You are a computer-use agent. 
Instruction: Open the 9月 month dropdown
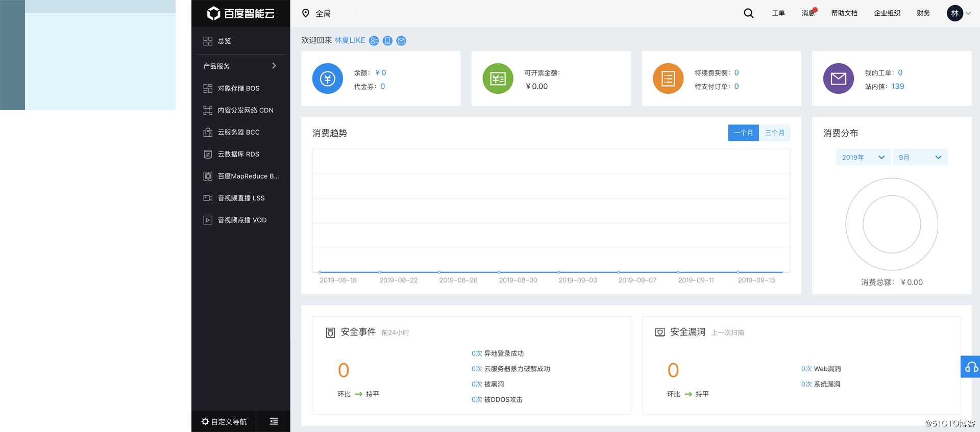(x=920, y=157)
